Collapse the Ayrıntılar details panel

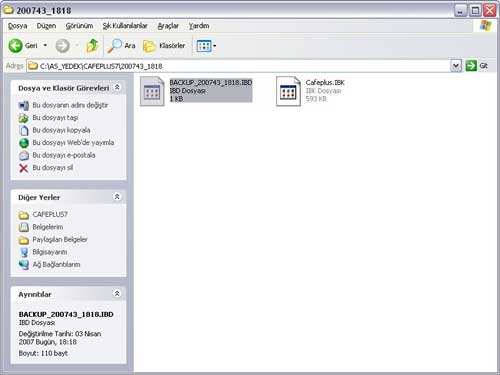[117, 293]
